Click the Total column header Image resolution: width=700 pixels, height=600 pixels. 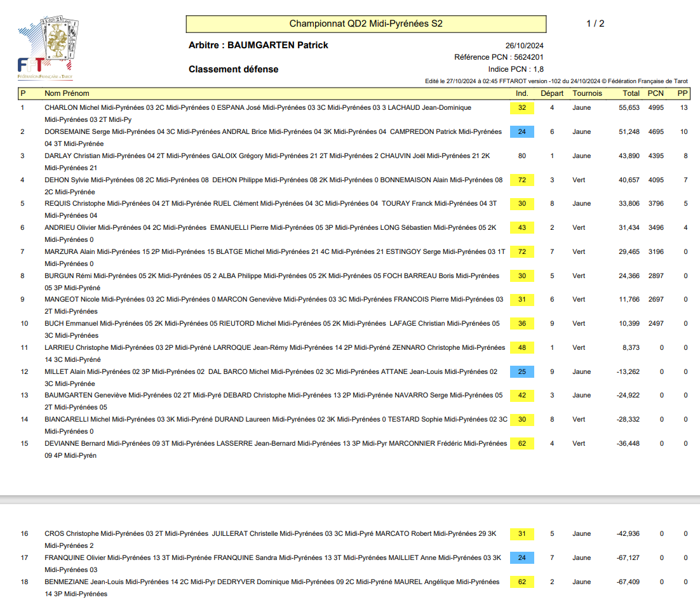pos(631,93)
